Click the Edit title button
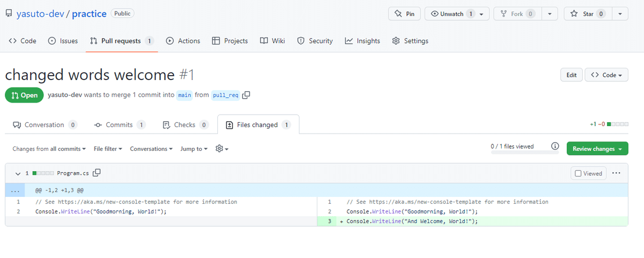 click(571, 75)
